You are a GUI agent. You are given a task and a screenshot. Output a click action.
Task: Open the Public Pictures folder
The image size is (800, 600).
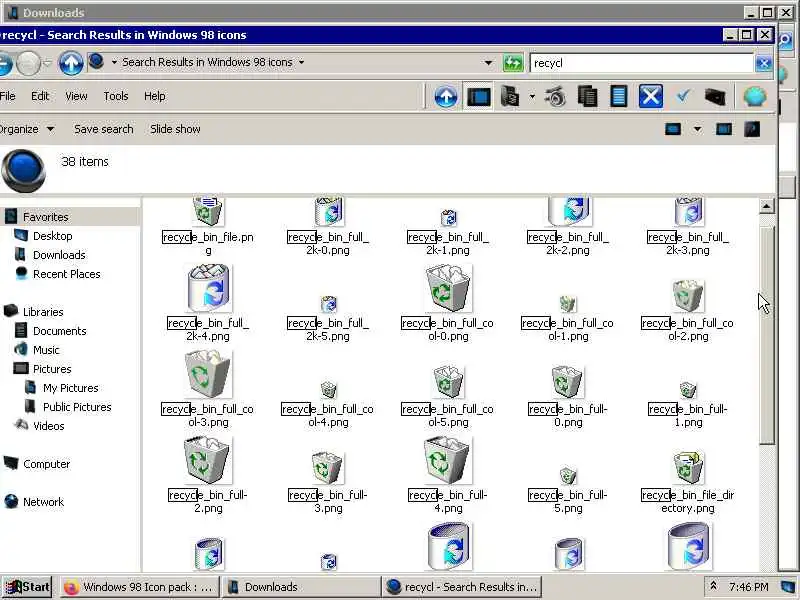77,407
